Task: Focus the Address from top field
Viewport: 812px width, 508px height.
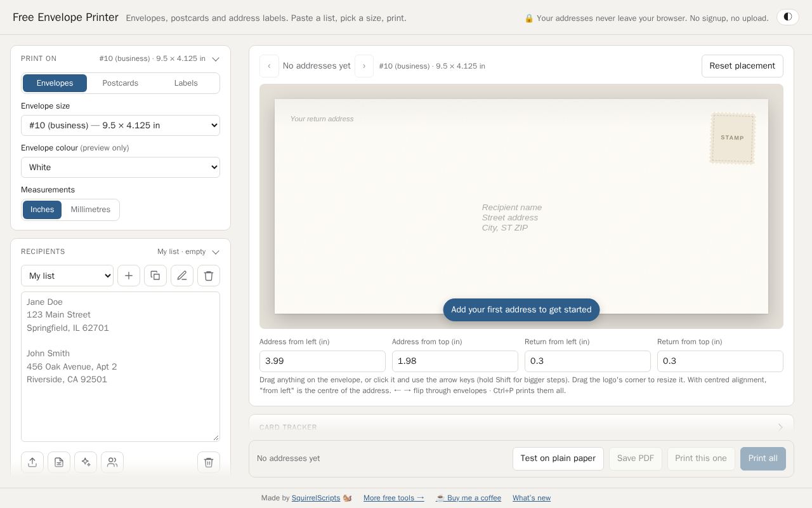Action: pos(455,361)
